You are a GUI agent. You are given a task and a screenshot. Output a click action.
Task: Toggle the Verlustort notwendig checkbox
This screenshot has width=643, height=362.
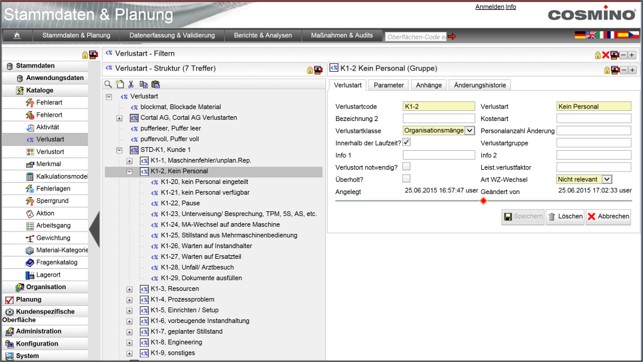[406, 166]
